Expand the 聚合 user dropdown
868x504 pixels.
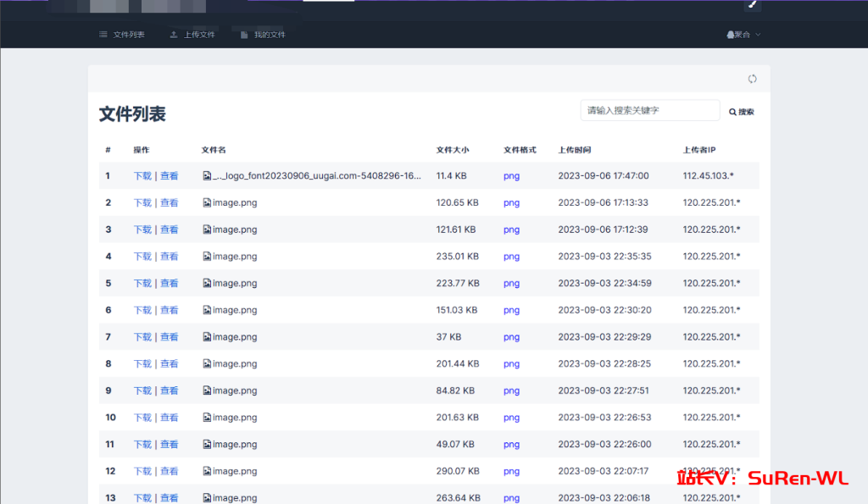[x=743, y=35]
